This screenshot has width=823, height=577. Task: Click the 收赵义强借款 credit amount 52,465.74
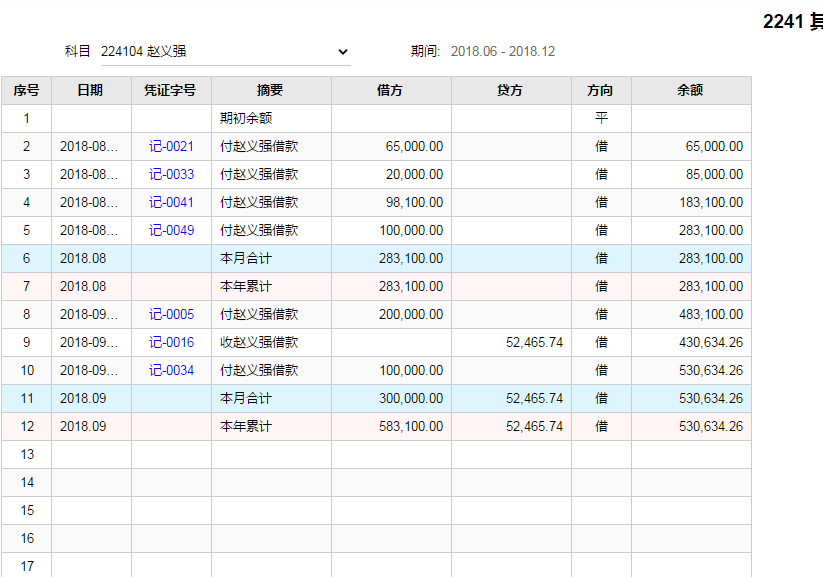534,342
